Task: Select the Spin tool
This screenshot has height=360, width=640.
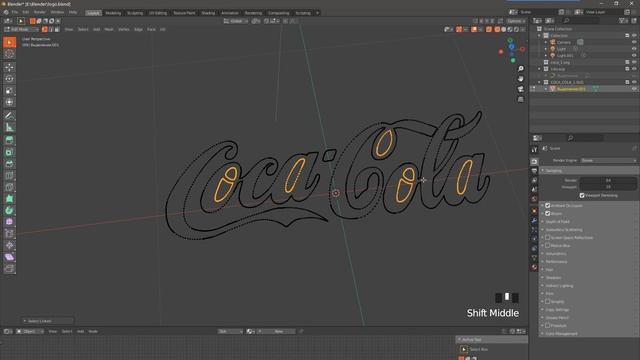Action: tap(9, 211)
